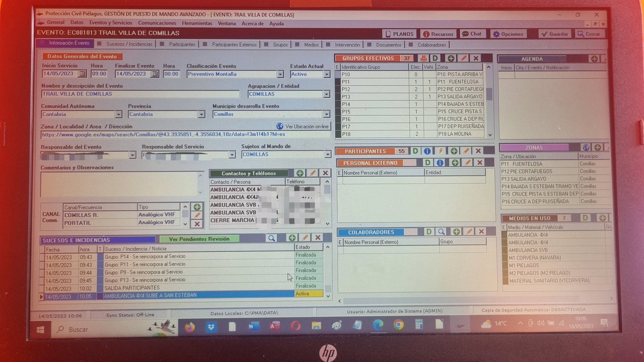Click the Recursos button
644x362 pixels.
(x=438, y=34)
